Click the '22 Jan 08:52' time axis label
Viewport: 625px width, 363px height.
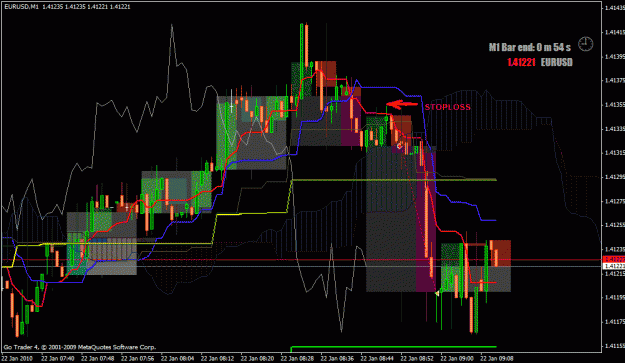pos(417,358)
